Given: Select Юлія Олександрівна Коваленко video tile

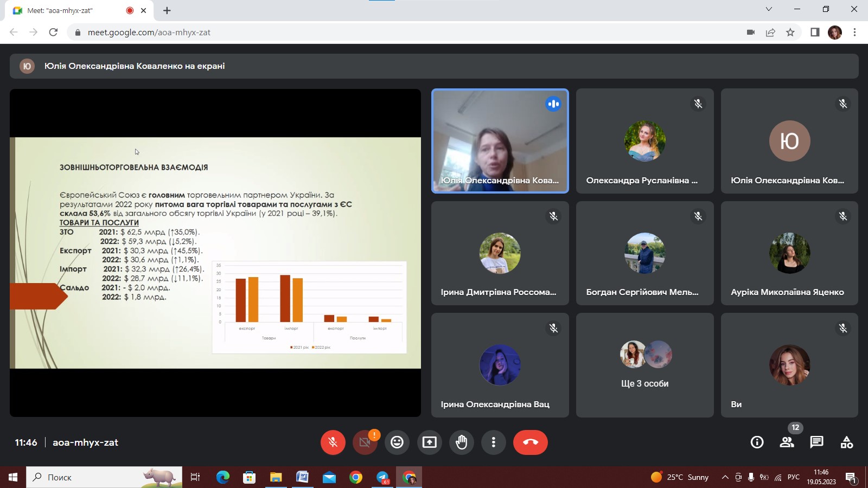Looking at the screenshot, I should click(x=500, y=141).
